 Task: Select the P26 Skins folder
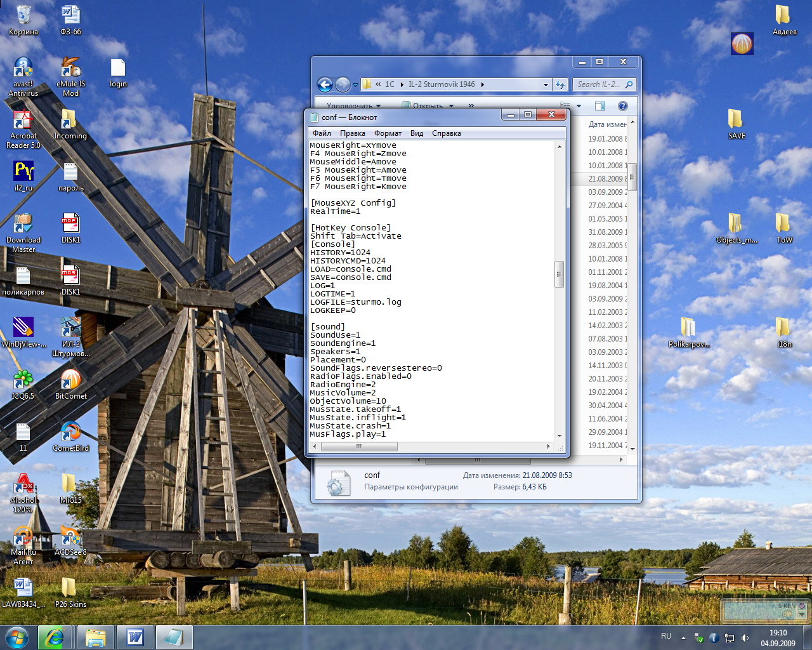[x=70, y=593]
